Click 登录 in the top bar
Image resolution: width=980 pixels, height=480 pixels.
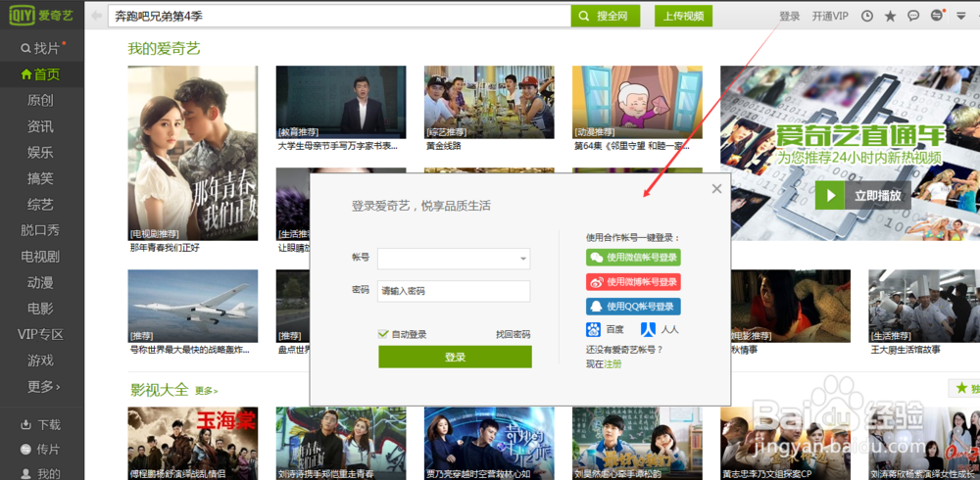click(x=789, y=17)
